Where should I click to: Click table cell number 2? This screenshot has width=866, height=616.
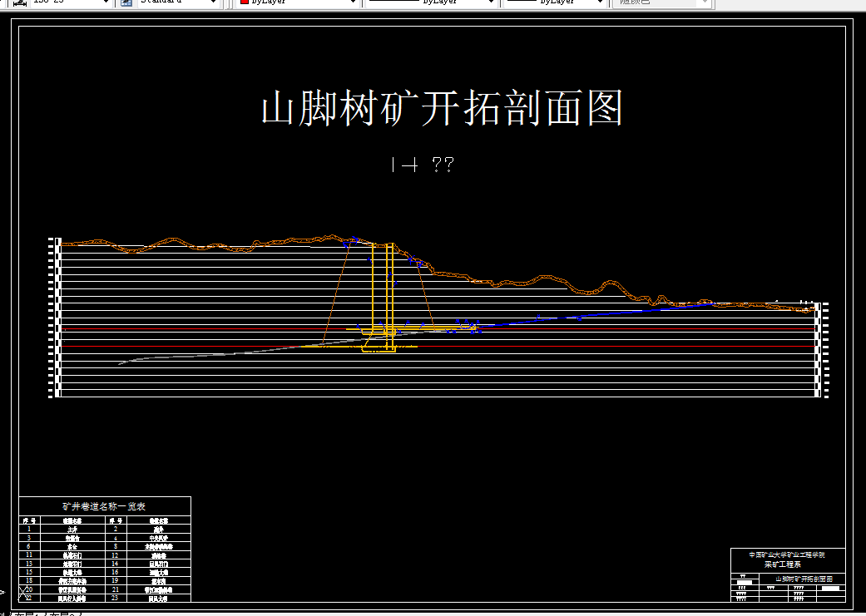[x=116, y=529]
